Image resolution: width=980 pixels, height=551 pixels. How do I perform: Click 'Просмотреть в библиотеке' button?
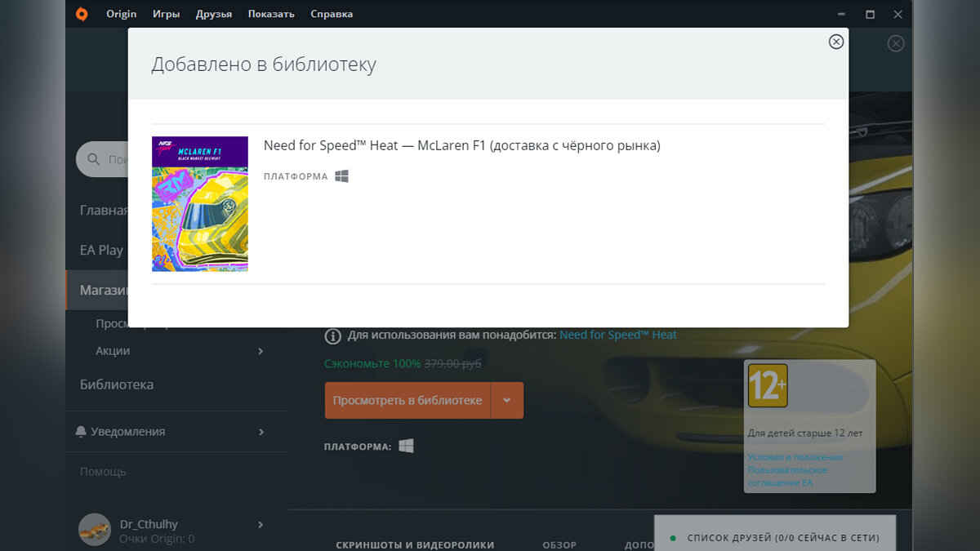[408, 400]
